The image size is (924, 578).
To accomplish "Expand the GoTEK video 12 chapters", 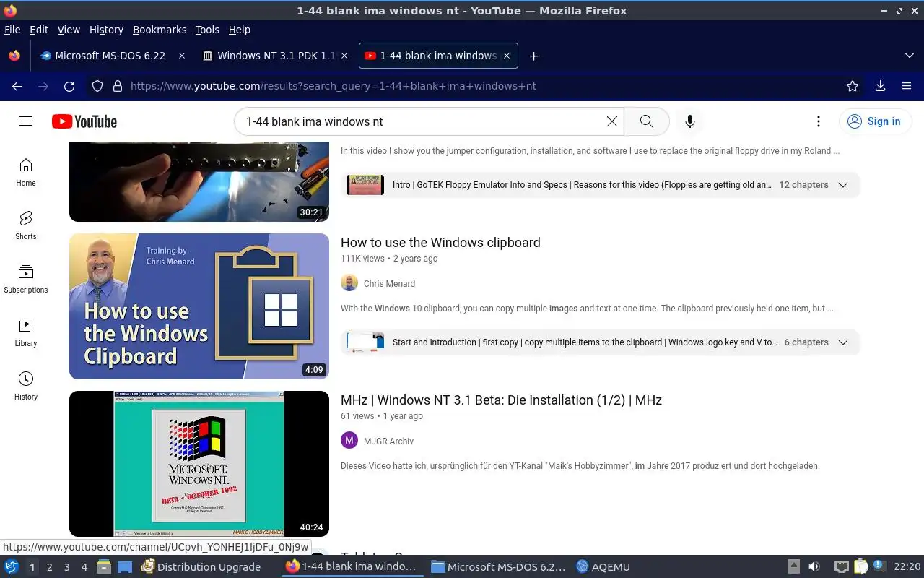I will click(842, 185).
